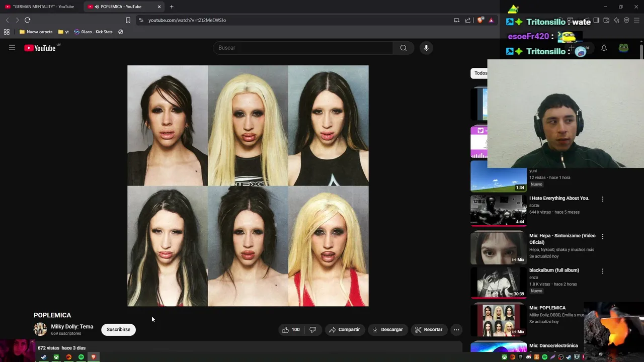Click the Spotify icon in taskbar
The width and height of the screenshot is (644, 362).
(x=81, y=357)
